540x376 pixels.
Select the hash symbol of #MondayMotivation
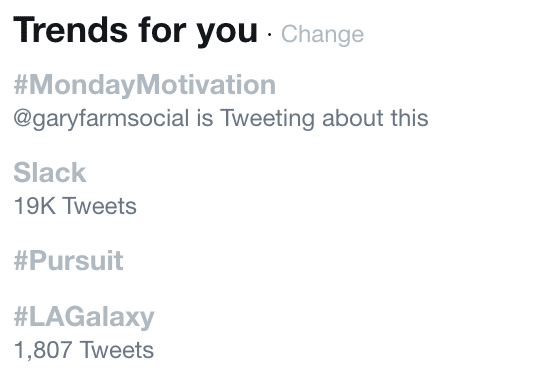(x=21, y=84)
